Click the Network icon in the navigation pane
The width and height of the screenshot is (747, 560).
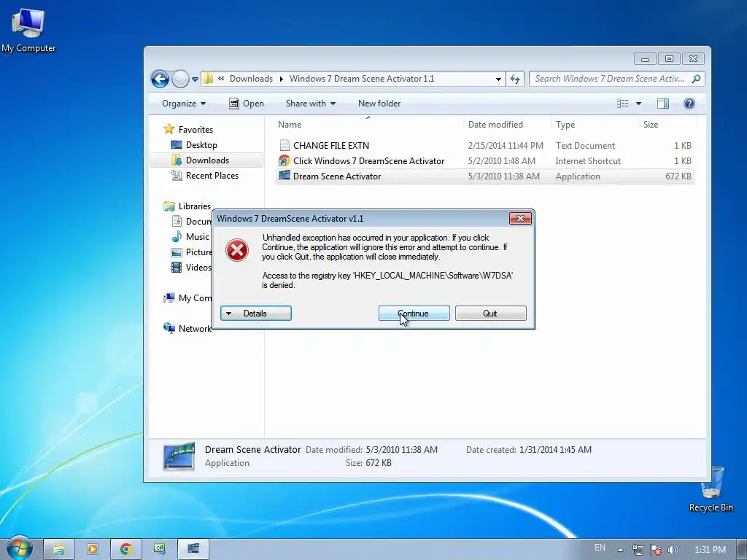[169, 328]
